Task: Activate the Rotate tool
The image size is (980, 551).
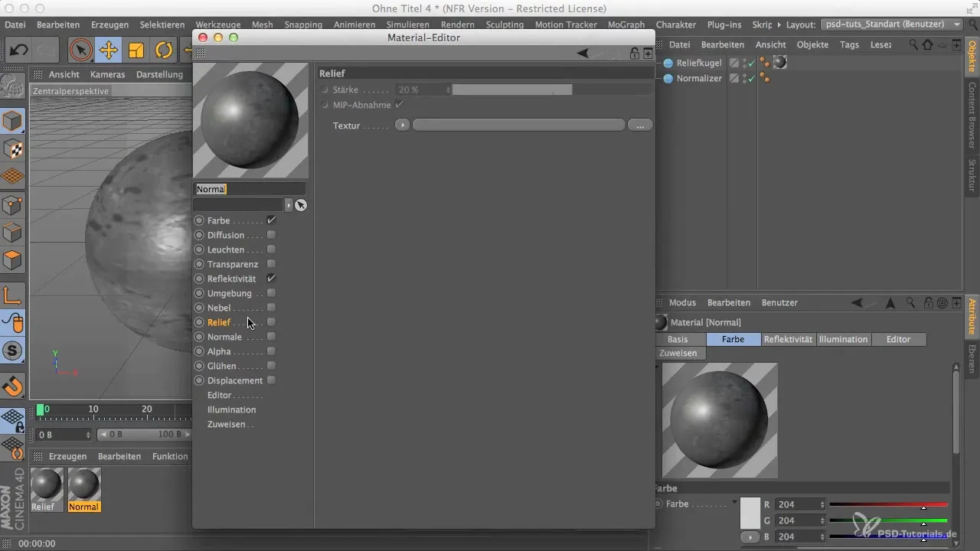Action: pyautogui.click(x=164, y=51)
